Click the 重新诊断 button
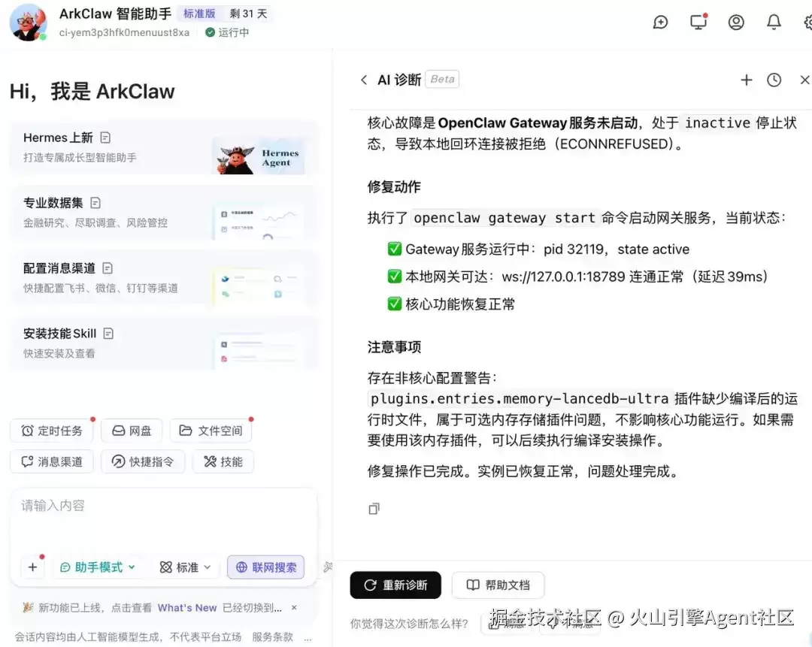The width and height of the screenshot is (812, 647). [x=395, y=585]
